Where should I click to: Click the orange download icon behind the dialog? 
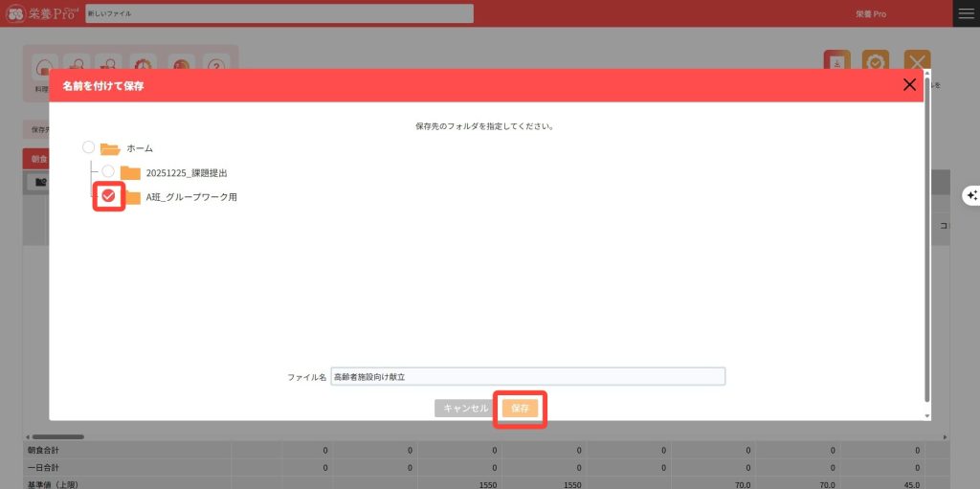tap(836, 61)
